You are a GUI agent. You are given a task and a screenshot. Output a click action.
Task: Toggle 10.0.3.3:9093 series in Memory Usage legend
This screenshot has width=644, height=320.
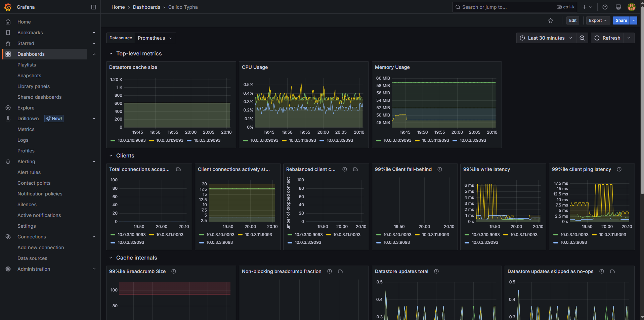click(473, 140)
